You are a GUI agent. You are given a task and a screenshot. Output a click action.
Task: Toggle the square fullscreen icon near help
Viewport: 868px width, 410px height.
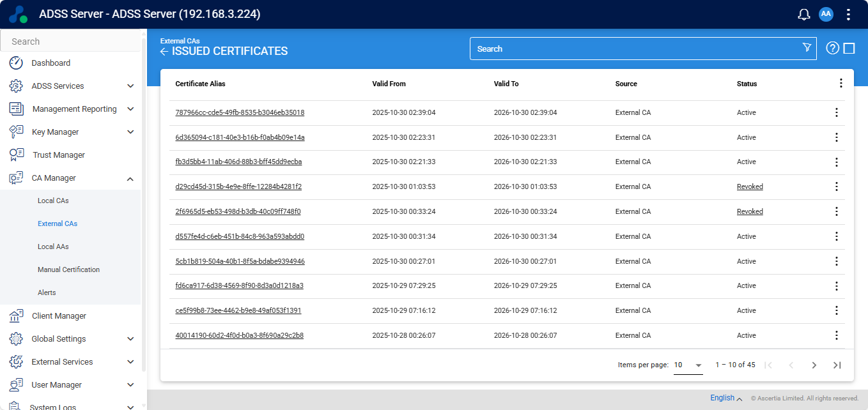[849, 49]
